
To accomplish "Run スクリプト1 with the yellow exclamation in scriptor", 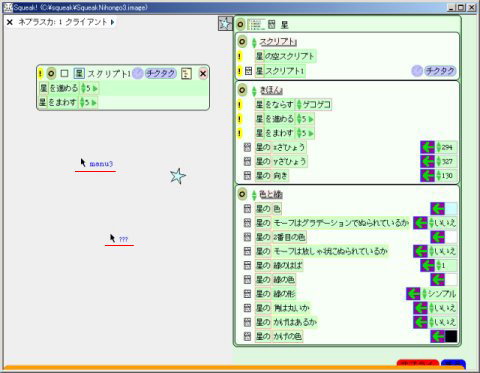I will tap(40, 74).
